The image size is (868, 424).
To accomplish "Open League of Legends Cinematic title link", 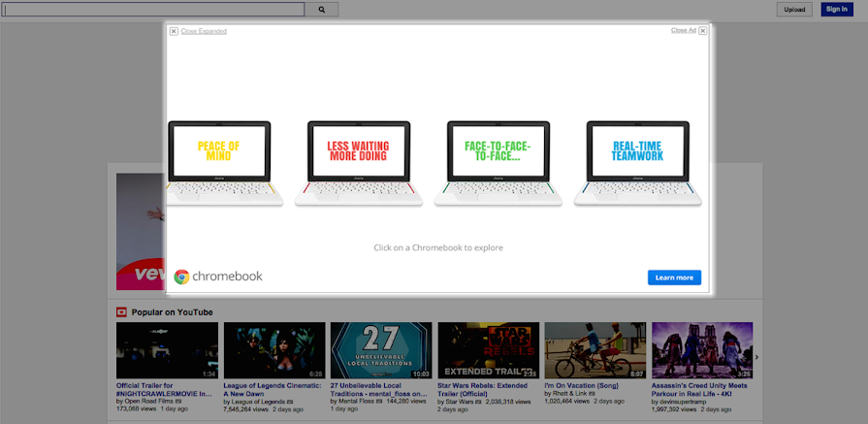I will tap(273, 390).
